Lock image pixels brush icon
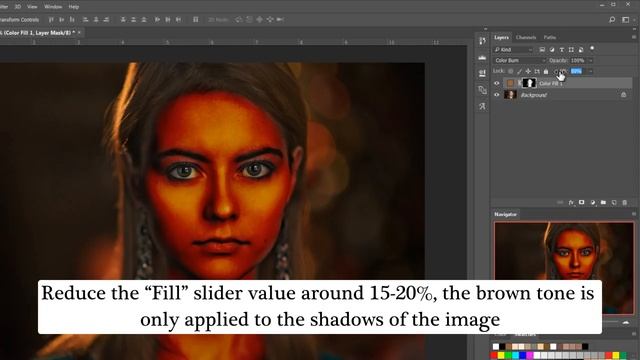 [519, 71]
